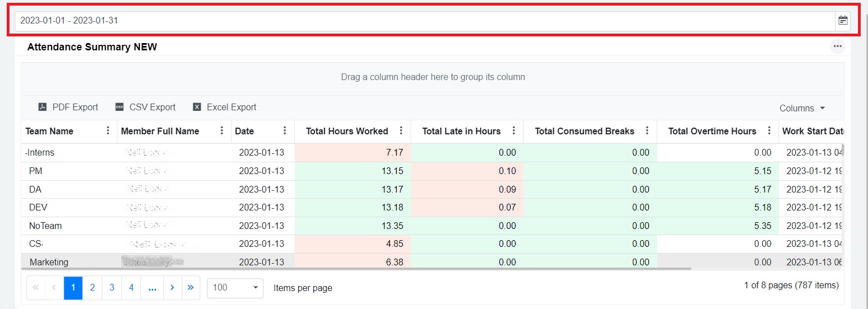Click the CSV Export button
The height and width of the screenshot is (309, 868).
point(145,107)
